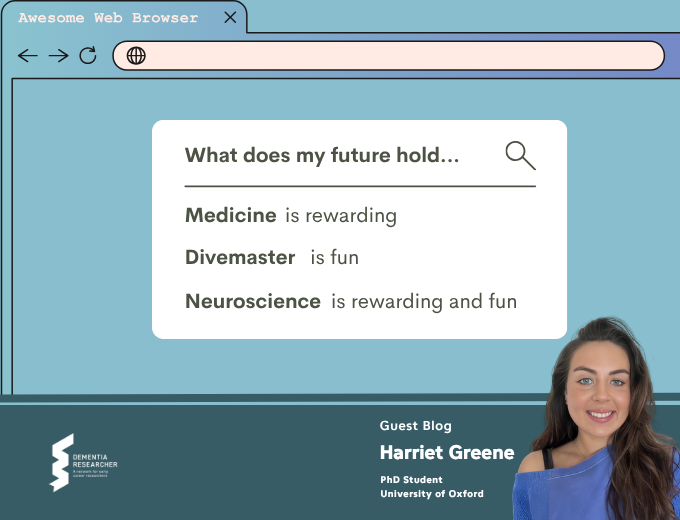Image resolution: width=680 pixels, height=520 pixels.
Task: Close the Awesome Web Browser tab
Action: pos(230,17)
